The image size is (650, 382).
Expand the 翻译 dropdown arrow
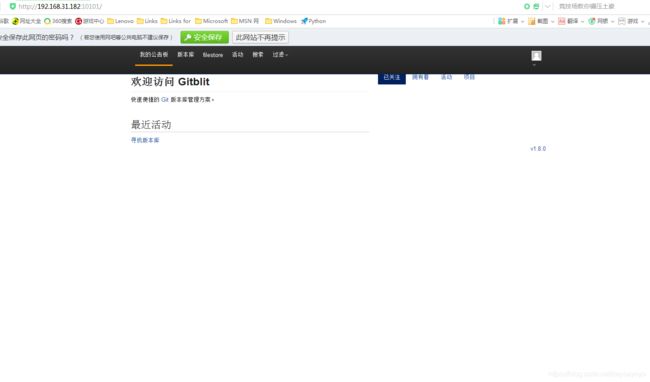click(x=582, y=22)
